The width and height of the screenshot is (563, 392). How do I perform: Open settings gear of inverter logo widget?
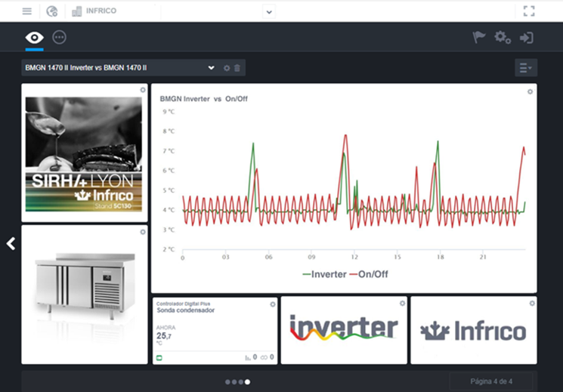click(x=403, y=304)
